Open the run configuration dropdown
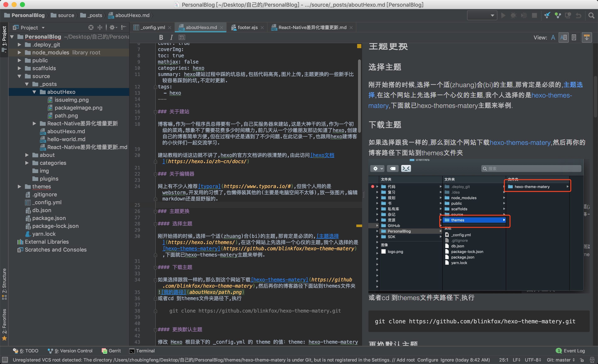Viewport: 598px width, 364px height. [482, 16]
